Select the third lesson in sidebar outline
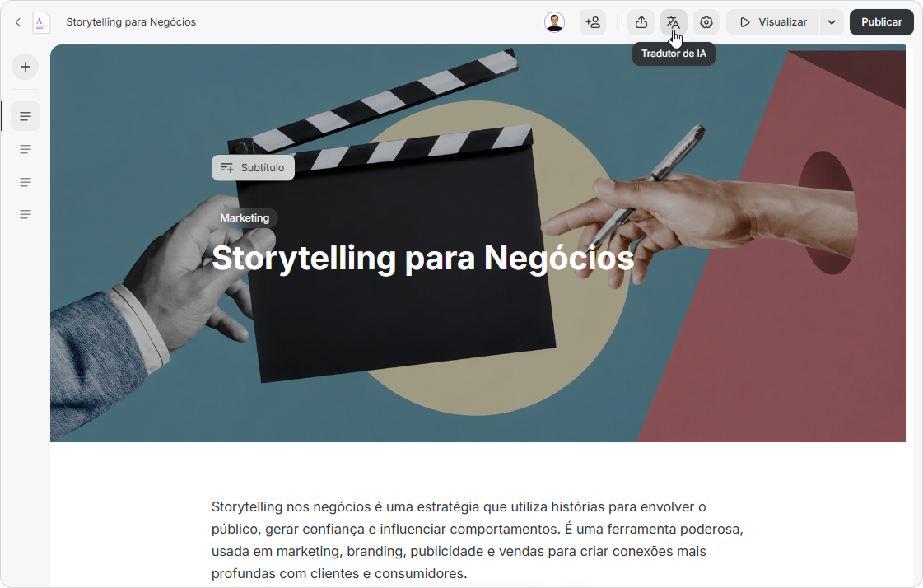923x588 pixels. pyautogui.click(x=26, y=182)
